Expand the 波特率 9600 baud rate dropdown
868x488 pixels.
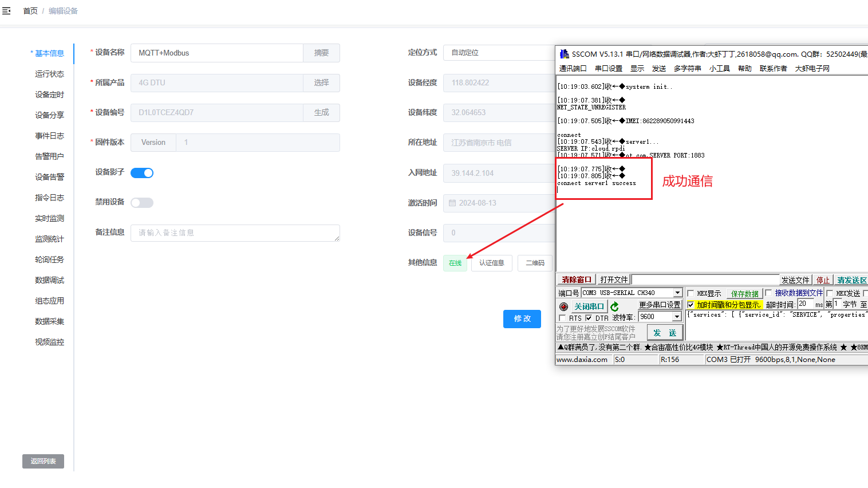point(676,317)
